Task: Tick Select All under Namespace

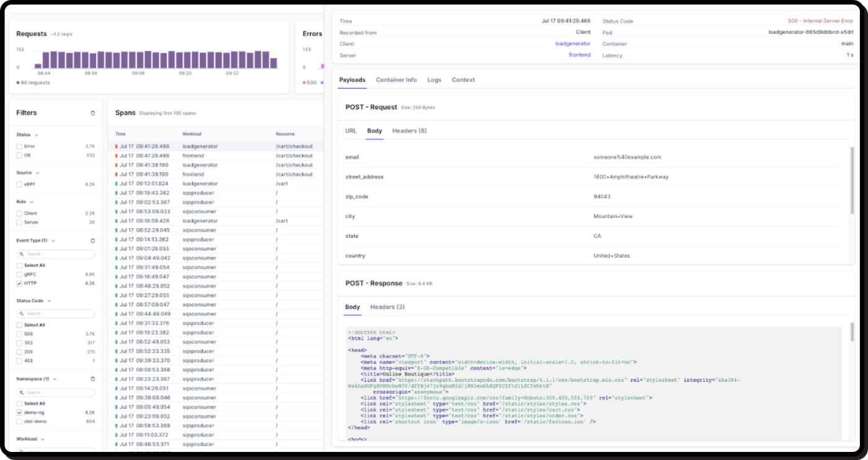Action: click(x=19, y=404)
